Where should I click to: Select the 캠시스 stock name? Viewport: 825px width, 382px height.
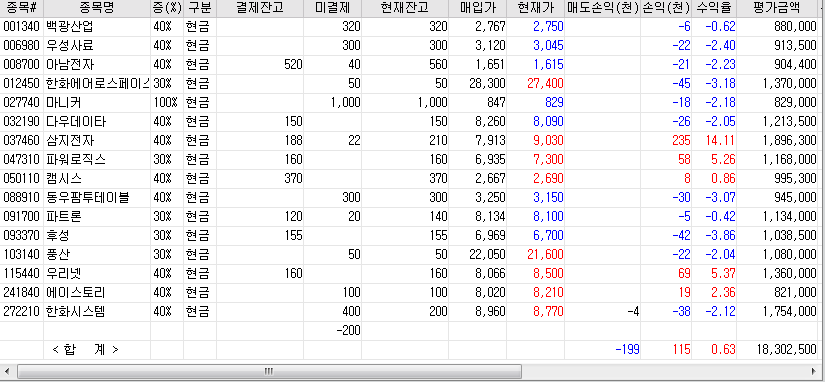(64, 178)
